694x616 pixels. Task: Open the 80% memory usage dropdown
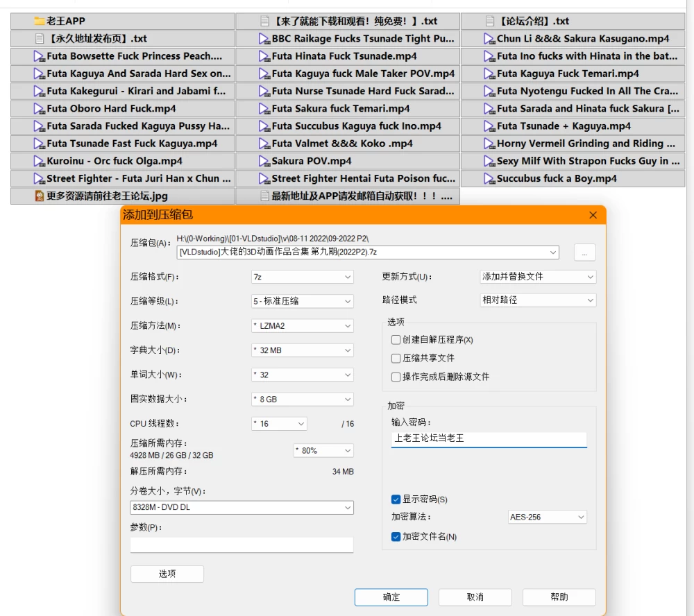click(x=323, y=450)
